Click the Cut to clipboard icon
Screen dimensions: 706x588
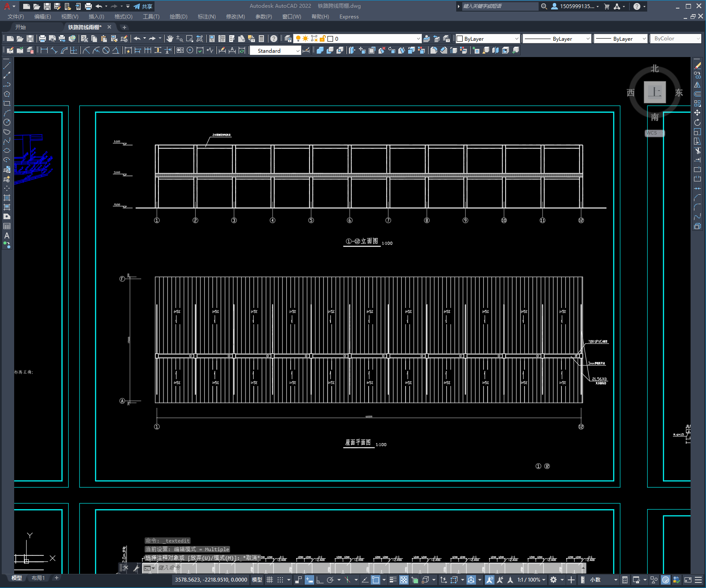[84, 39]
